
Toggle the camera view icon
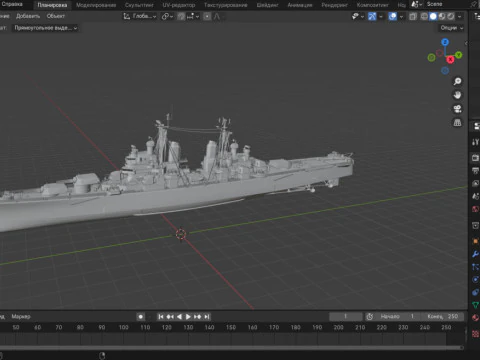tap(457, 109)
